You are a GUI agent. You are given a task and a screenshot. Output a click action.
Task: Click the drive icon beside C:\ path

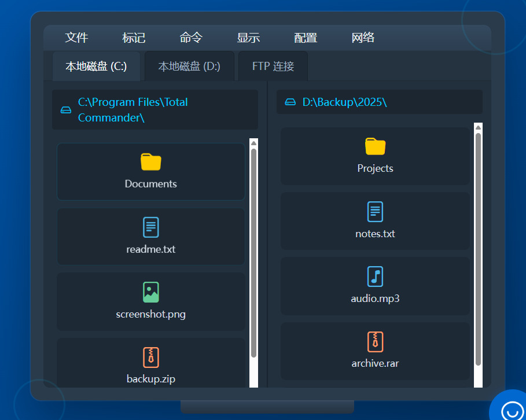[66, 110]
